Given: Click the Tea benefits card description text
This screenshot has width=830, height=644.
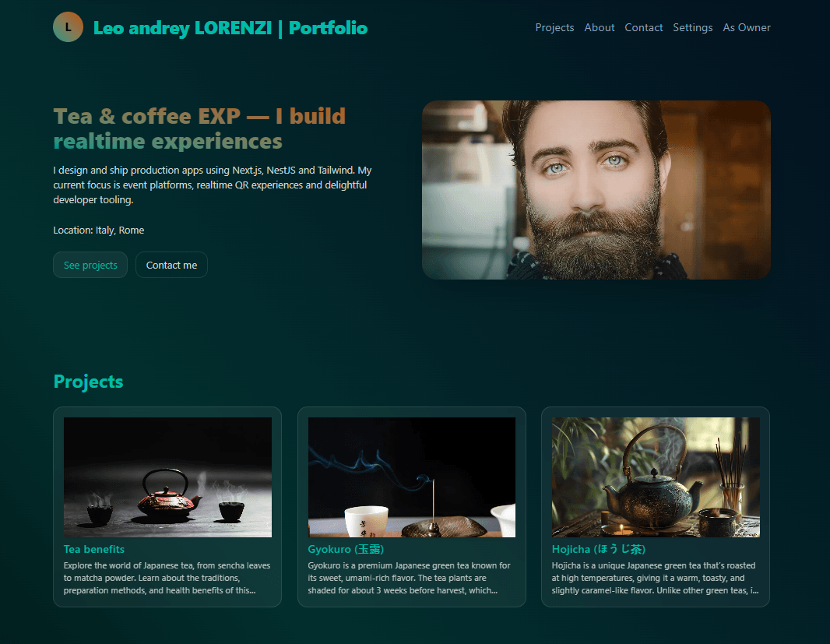Looking at the screenshot, I should (x=167, y=578).
